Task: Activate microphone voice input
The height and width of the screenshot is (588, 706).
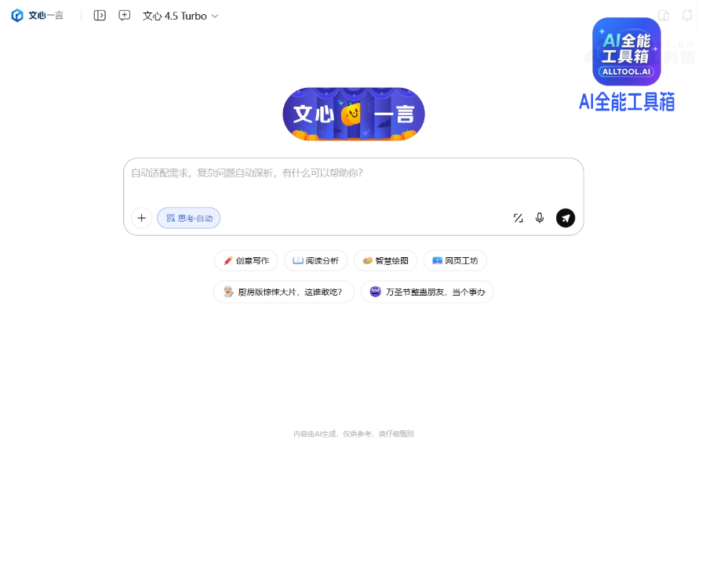Action: pyautogui.click(x=540, y=218)
